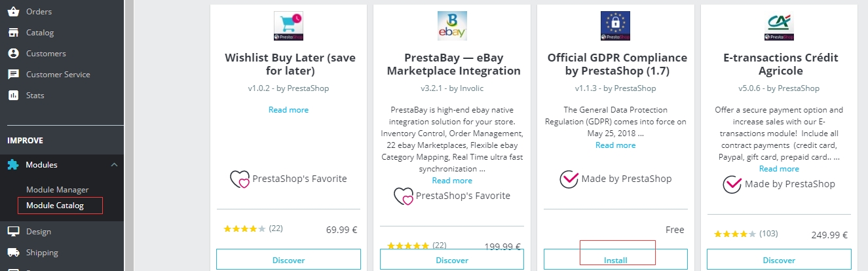The image size is (868, 271).
Task: Click the Customers person icon
Action: click(x=12, y=53)
